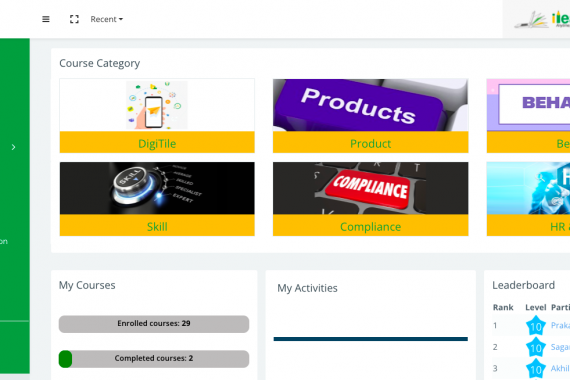Click the Completed courses progress bar
Viewport: 570px width, 380px height.
click(154, 359)
